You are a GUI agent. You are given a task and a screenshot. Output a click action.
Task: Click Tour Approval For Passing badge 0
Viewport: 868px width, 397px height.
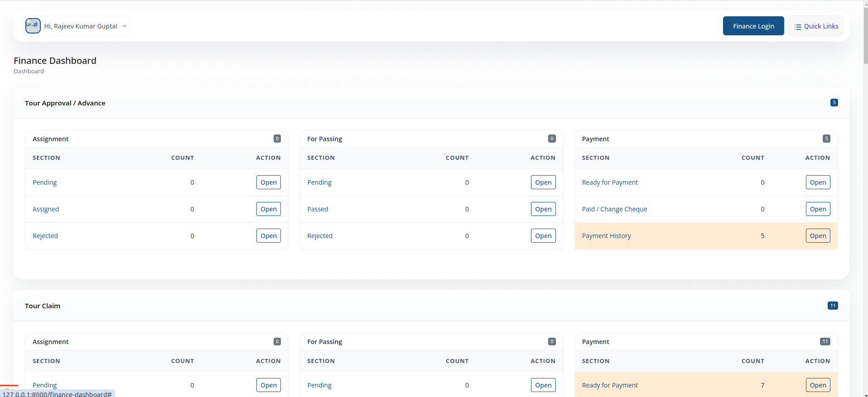tap(552, 139)
